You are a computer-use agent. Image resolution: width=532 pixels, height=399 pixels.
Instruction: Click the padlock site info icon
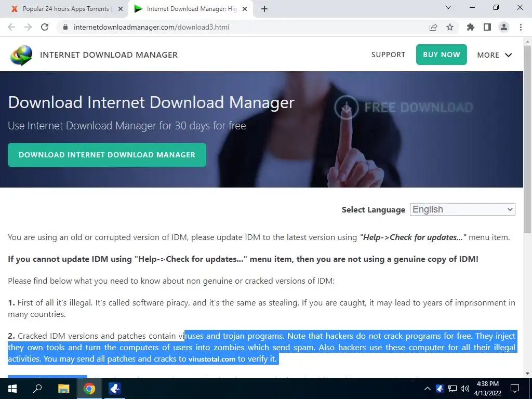pyautogui.click(x=65, y=27)
